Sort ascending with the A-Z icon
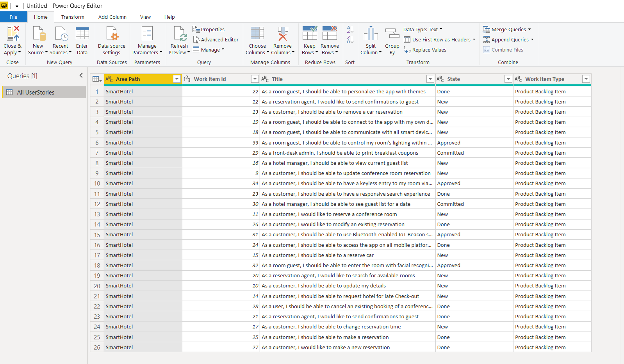Image resolution: width=624 pixels, height=364 pixels. (350, 29)
